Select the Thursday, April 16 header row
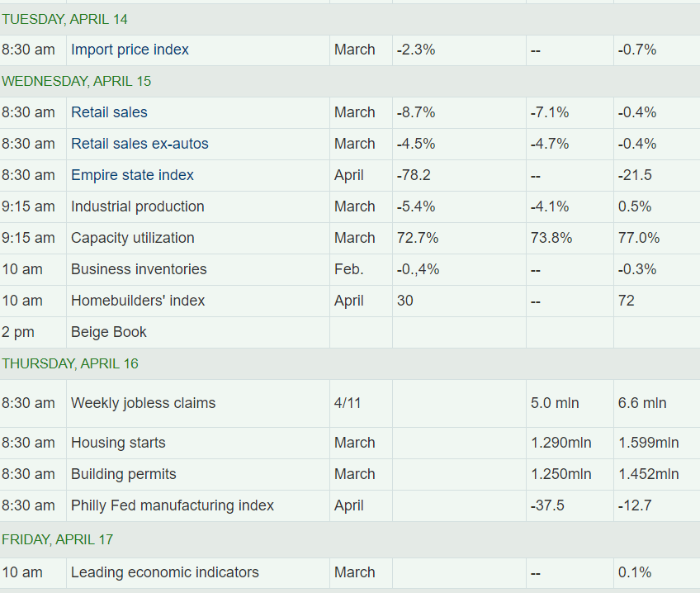Screen dimensions: 700x593 click(x=350, y=363)
